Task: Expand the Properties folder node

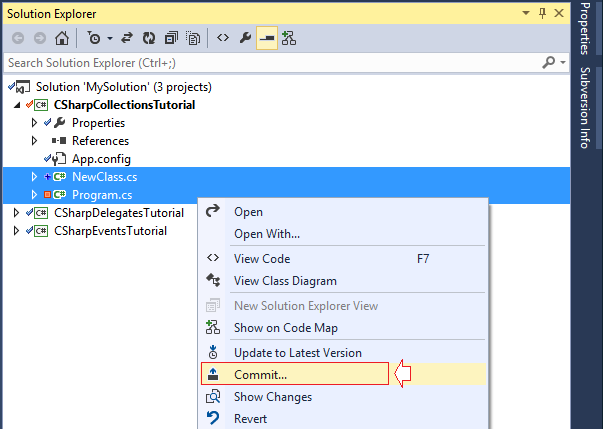Action: [34, 123]
